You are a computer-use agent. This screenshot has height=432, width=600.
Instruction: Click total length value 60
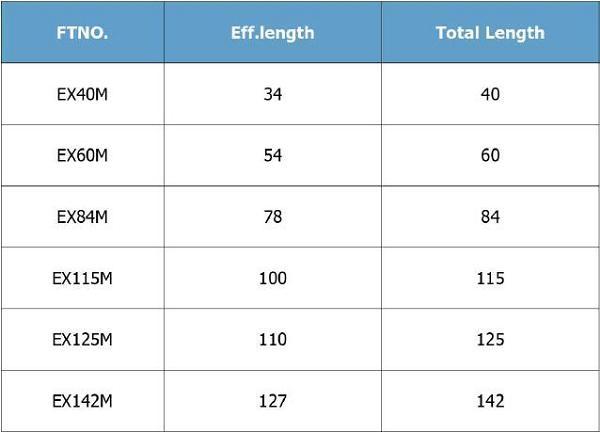[x=490, y=155]
